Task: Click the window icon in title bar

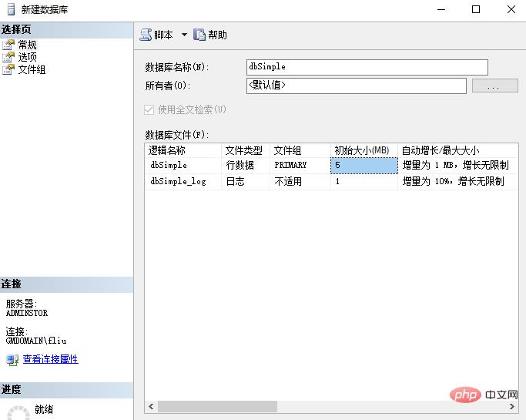Action: click(9, 9)
